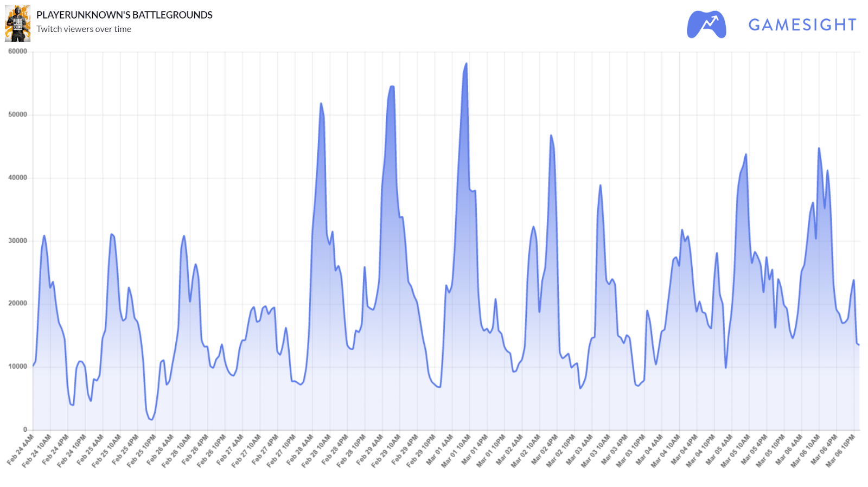Screen dimensions: 868x487
Task: Click the 'Mar 02 4PM' axis label
Action: (544, 450)
